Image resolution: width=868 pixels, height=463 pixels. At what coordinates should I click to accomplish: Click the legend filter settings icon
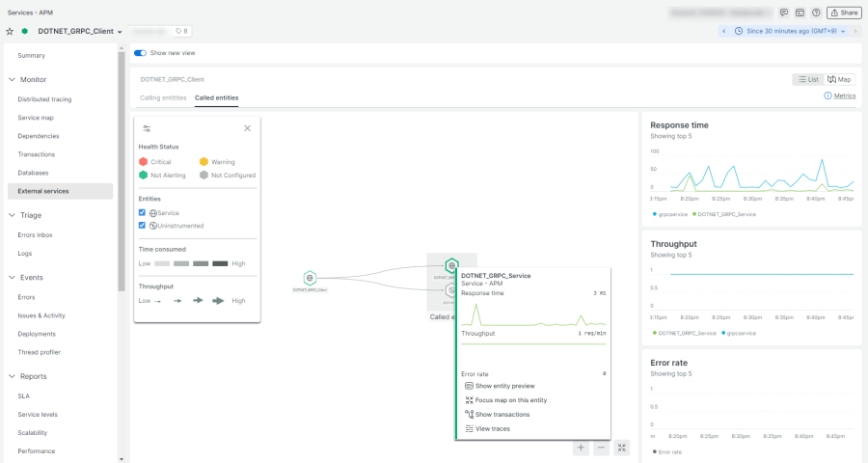147,128
